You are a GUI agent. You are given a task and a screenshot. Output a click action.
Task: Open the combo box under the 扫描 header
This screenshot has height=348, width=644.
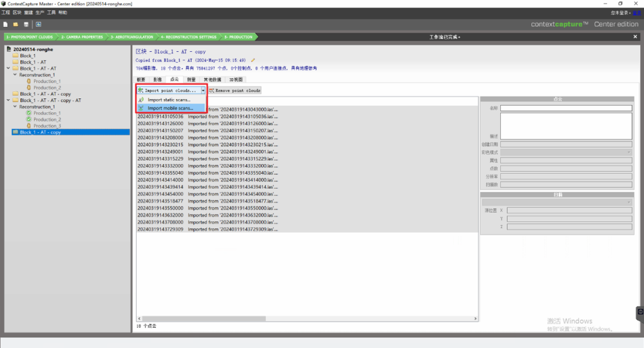point(557,202)
